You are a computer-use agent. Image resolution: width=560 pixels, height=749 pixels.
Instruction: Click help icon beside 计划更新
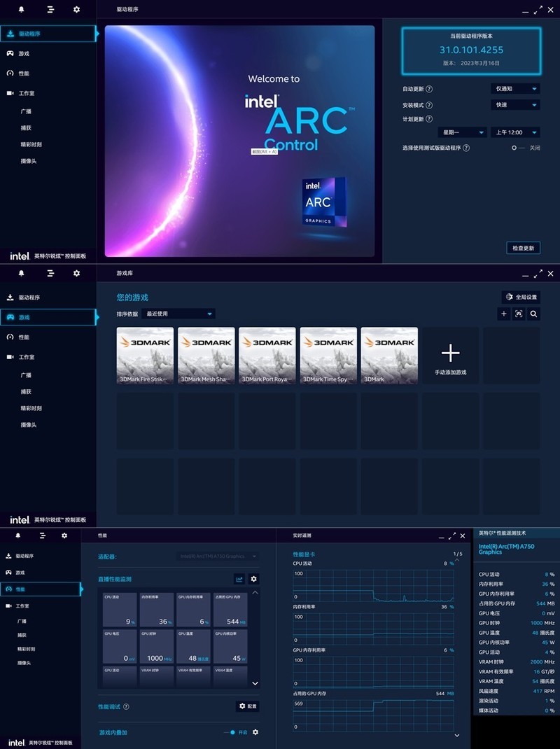pos(429,119)
